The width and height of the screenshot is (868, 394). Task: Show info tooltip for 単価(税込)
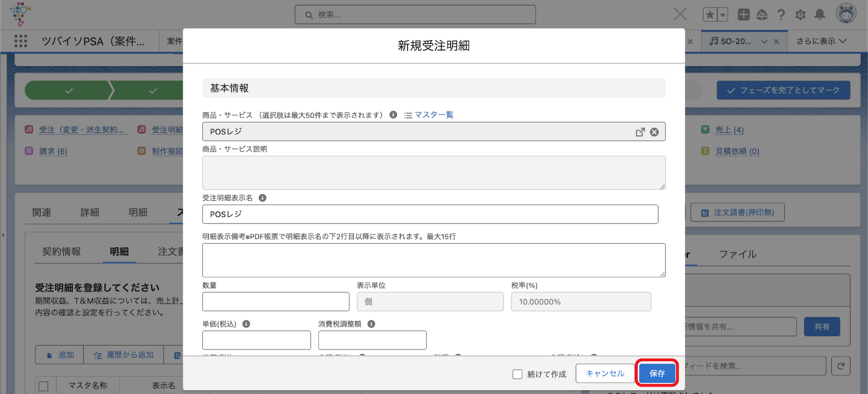coord(246,324)
